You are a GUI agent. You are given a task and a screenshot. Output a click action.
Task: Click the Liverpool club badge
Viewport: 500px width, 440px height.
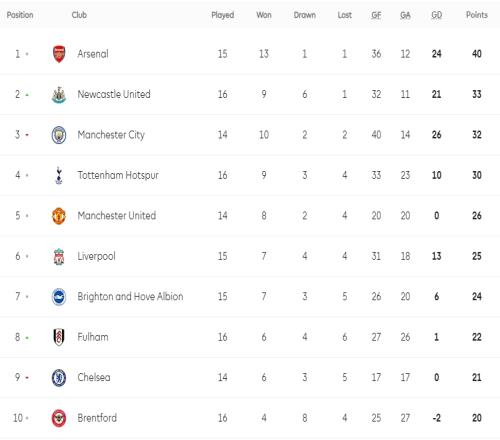click(x=59, y=256)
